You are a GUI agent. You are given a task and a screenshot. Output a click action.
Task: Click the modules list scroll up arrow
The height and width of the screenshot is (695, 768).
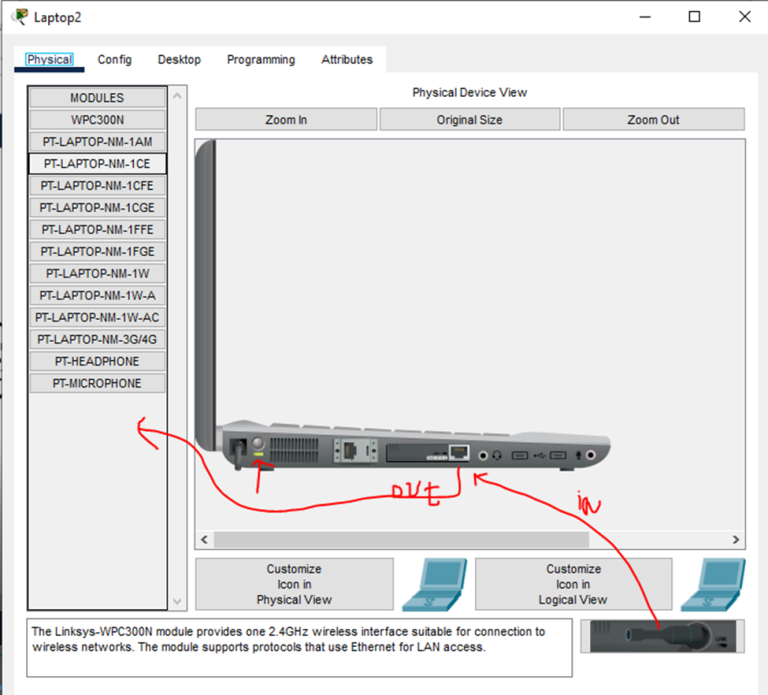[x=177, y=96]
